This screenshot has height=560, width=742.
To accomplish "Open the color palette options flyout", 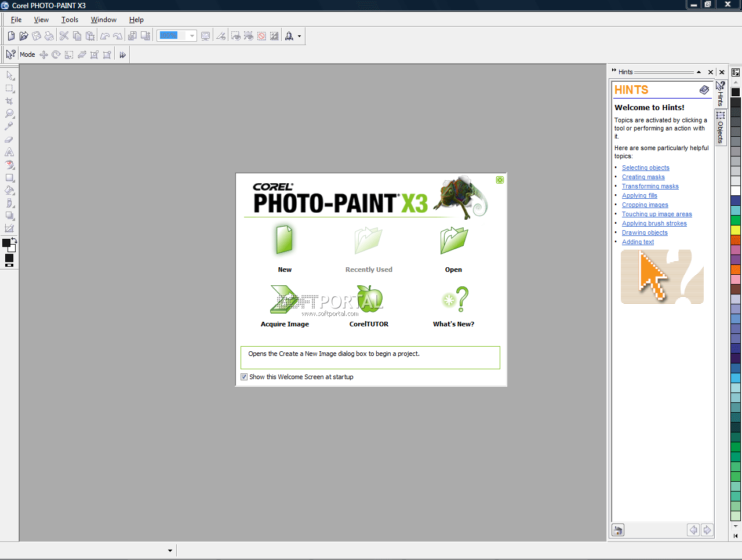I will [736, 72].
